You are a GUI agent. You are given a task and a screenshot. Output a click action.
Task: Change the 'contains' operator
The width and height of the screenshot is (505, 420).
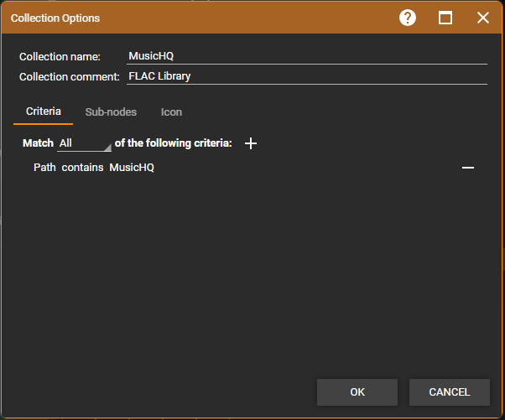click(x=82, y=168)
